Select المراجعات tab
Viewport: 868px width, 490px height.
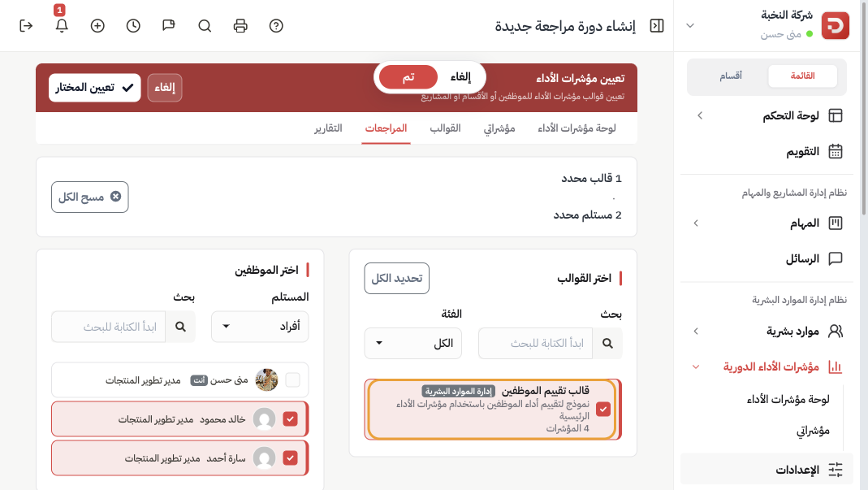[x=386, y=128]
